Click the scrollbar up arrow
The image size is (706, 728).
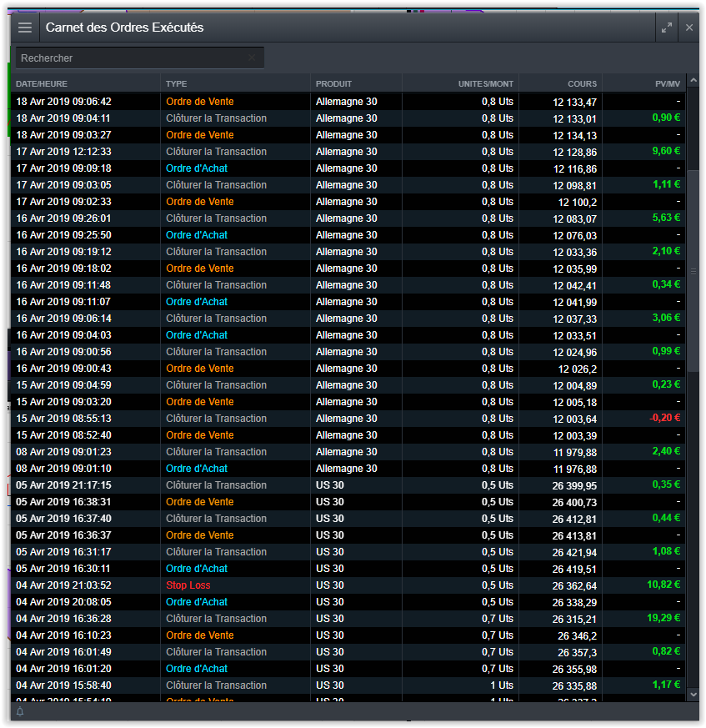pyautogui.click(x=693, y=81)
